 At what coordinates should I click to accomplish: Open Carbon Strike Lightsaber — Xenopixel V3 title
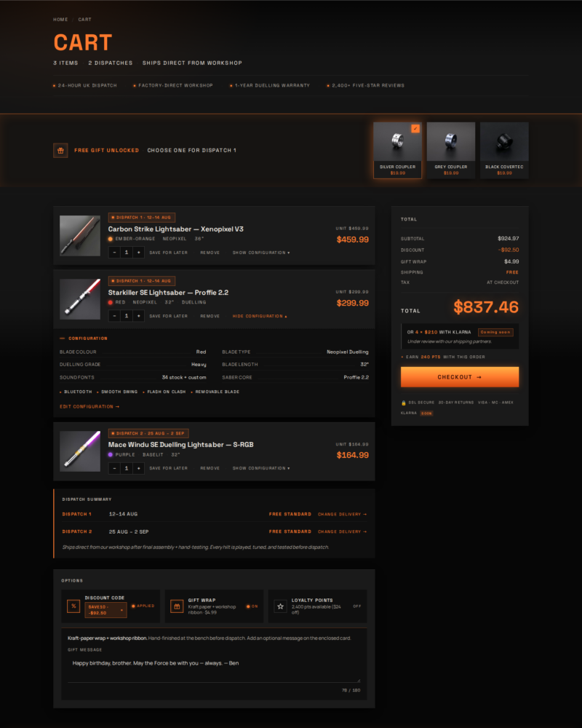(x=175, y=229)
